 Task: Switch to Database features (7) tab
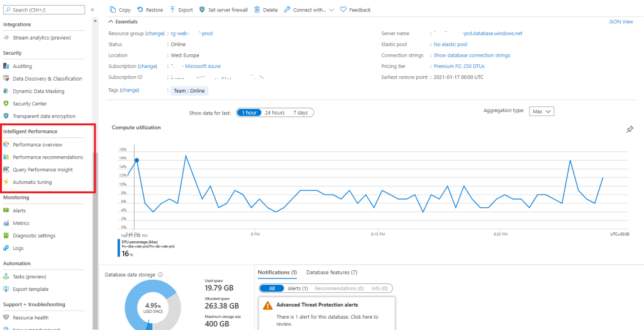(x=332, y=273)
